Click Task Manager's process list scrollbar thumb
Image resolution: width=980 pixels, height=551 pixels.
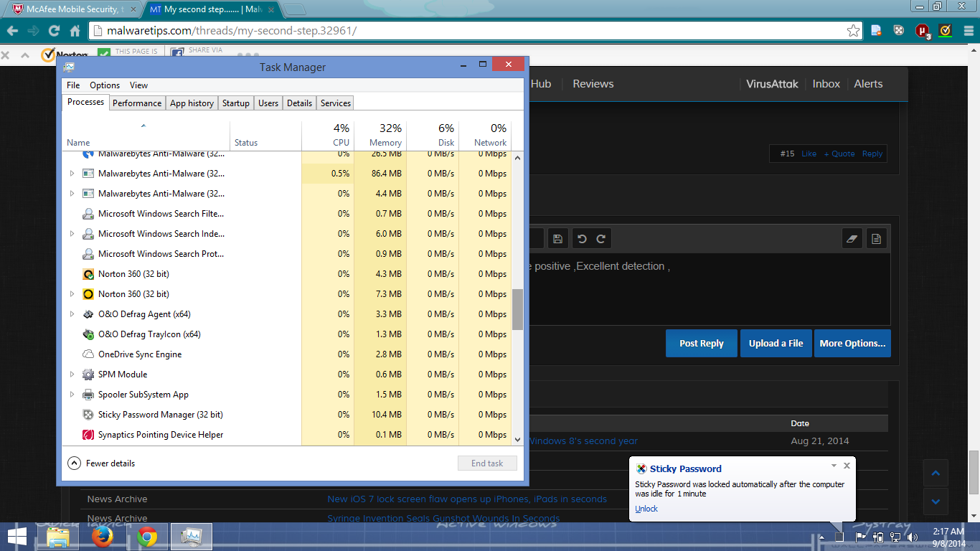(517, 310)
